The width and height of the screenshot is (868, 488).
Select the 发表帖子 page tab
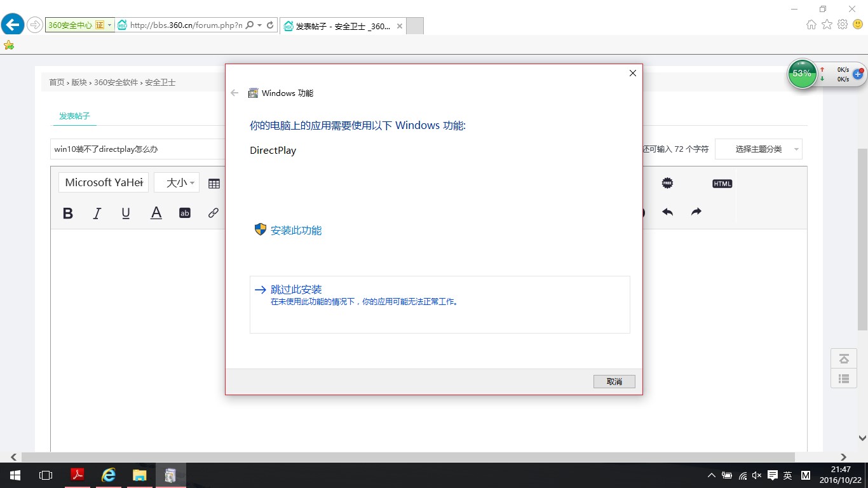pyautogui.click(x=74, y=116)
